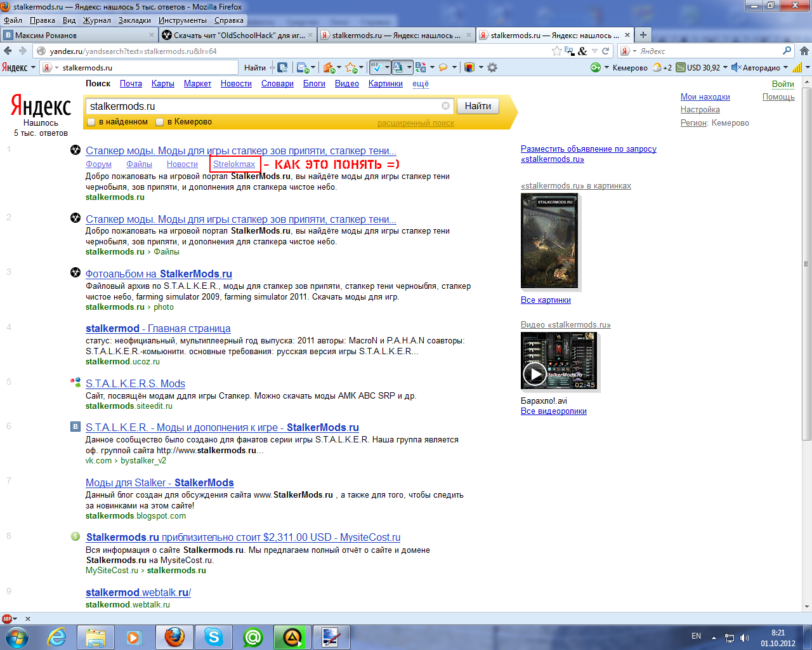Open Windows Media Player from the taskbar
This screenshot has width=812, height=650.
(x=134, y=637)
